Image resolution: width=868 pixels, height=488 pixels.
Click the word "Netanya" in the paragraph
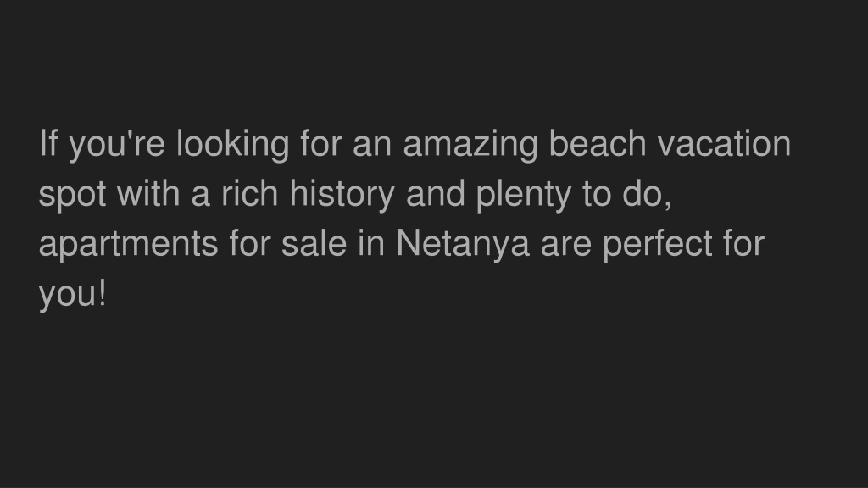[463, 245]
